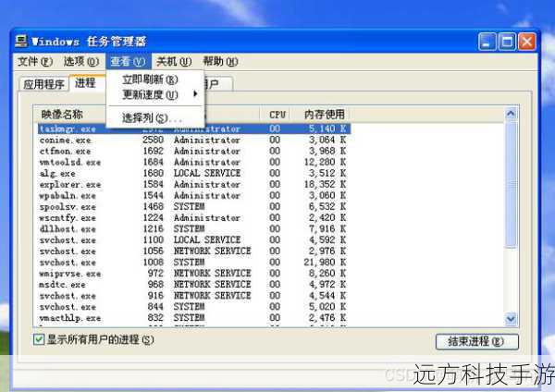The image size is (555, 392).
Task: Maximize the Task Manager window
Action: click(x=507, y=43)
